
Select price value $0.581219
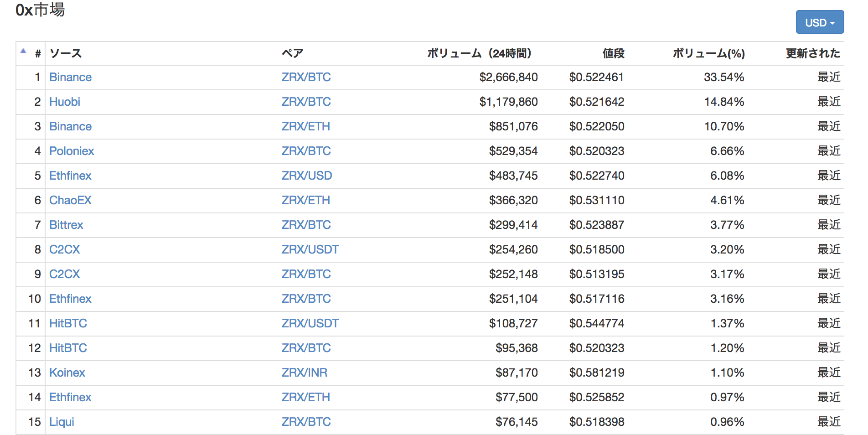596,373
